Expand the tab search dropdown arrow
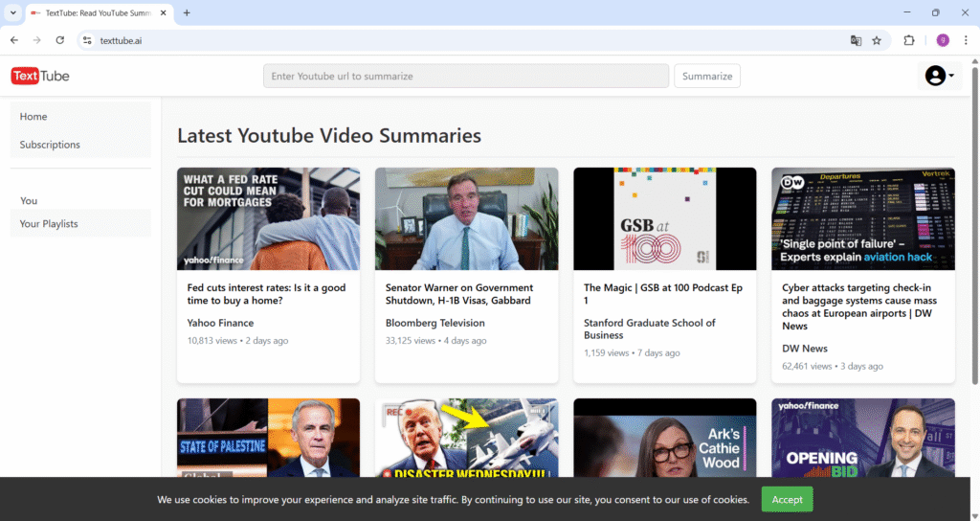This screenshot has height=521, width=980. [x=13, y=13]
